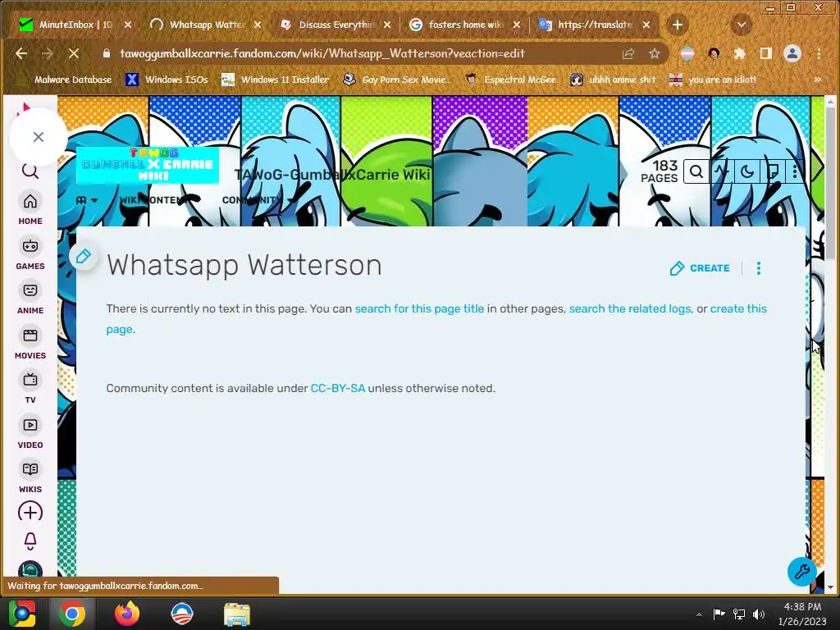
Task: Click the Windows Start button
Action: point(22,614)
